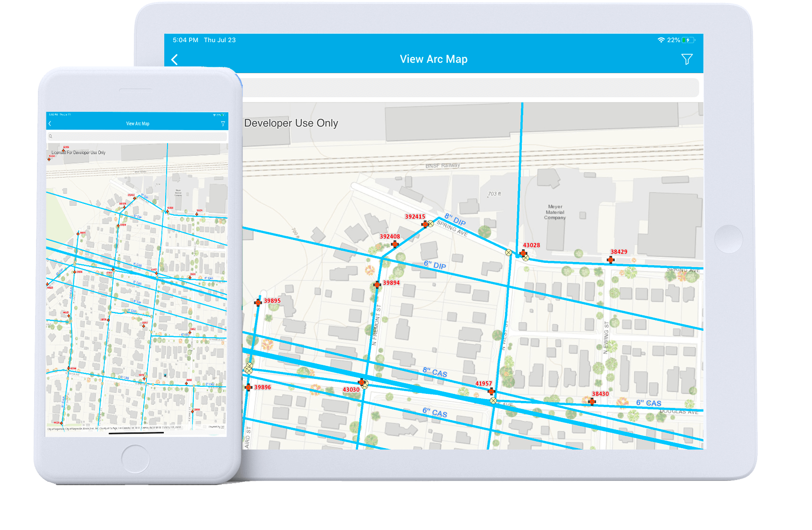
Task: Click the 6" CAS label near Douglas Ave
Action: click(x=649, y=403)
